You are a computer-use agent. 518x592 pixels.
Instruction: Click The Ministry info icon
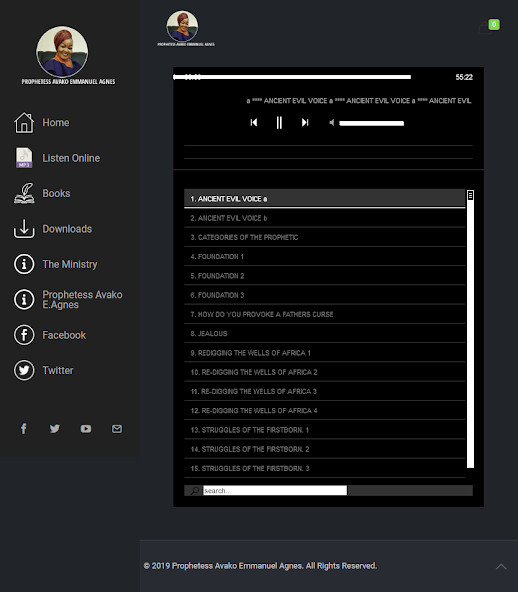[24, 264]
